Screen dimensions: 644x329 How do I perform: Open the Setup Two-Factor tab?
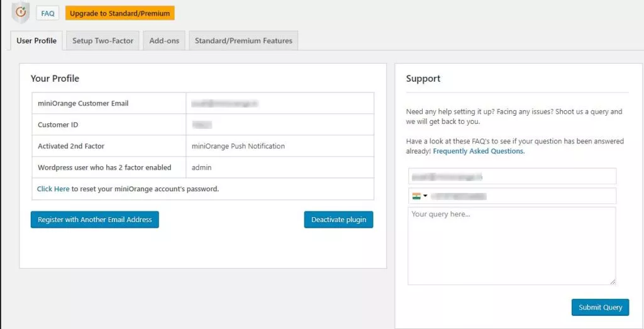(103, 41)
